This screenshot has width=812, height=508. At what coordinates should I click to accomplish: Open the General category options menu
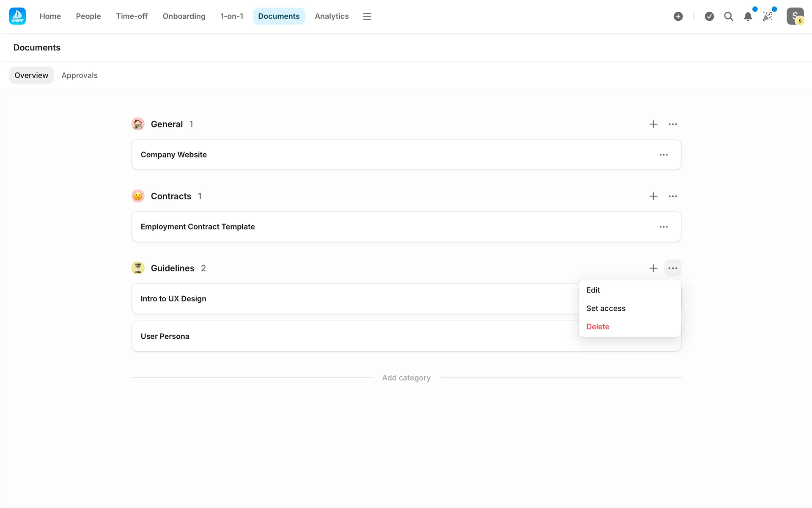(x=672, y=124)
